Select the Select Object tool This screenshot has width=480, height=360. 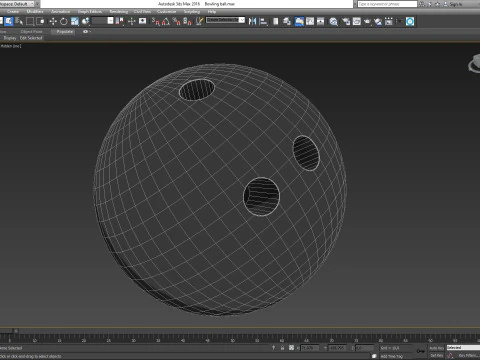9,21
